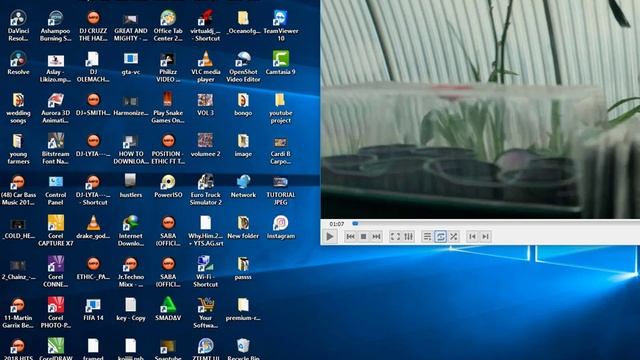Select Wi-Fi Shortcut icon

click(205, 272)
